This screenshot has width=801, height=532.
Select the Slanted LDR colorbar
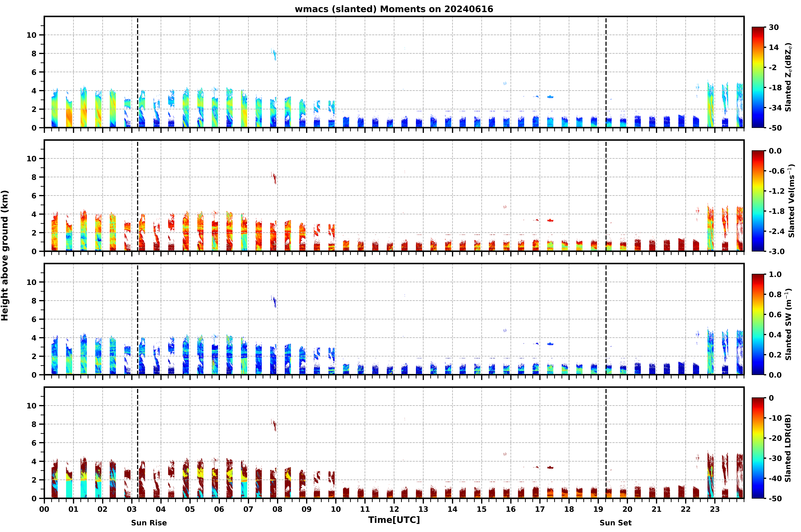click(758, 448)
